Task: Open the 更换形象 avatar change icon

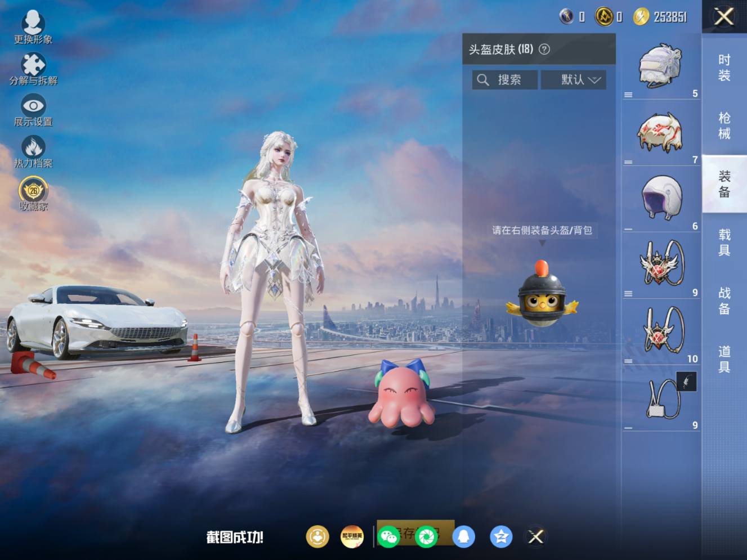Action: (x=33, y=23)
